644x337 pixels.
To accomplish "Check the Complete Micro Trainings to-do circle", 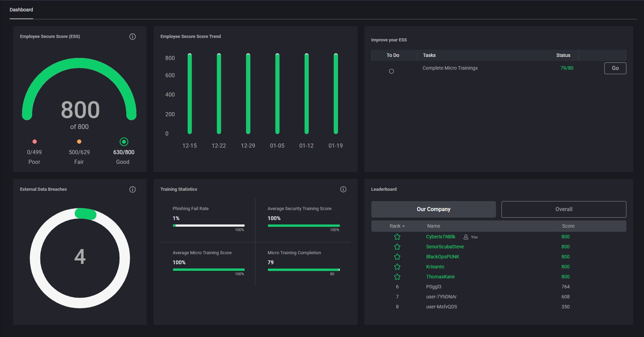I will pos(391,71).
